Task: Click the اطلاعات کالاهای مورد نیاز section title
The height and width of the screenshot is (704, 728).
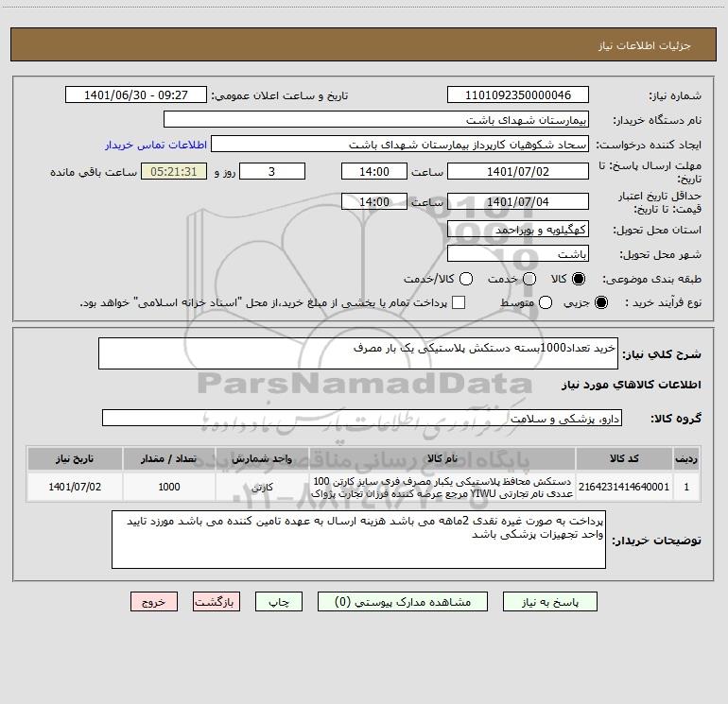Action: pyautogui.click(x=631, y=385)
